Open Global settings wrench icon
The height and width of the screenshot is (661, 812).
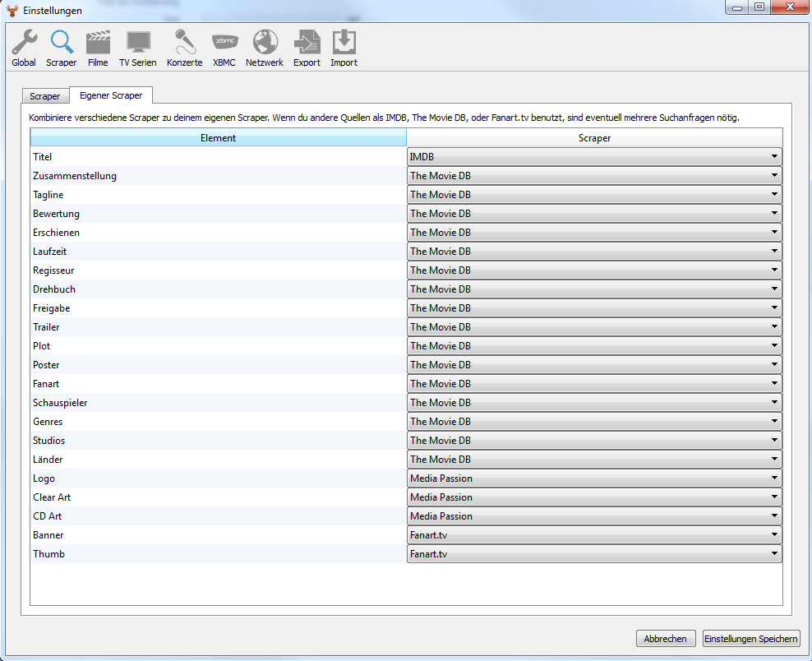click(24, 43)
